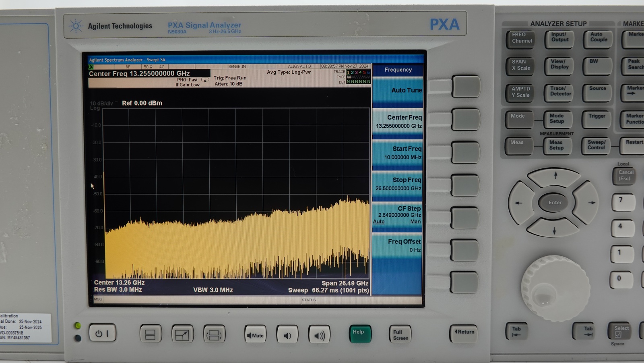The width and height of the screenshot is (644, 363).
Task: Select the Sweep/Control key
Action: tap(596, 146)
